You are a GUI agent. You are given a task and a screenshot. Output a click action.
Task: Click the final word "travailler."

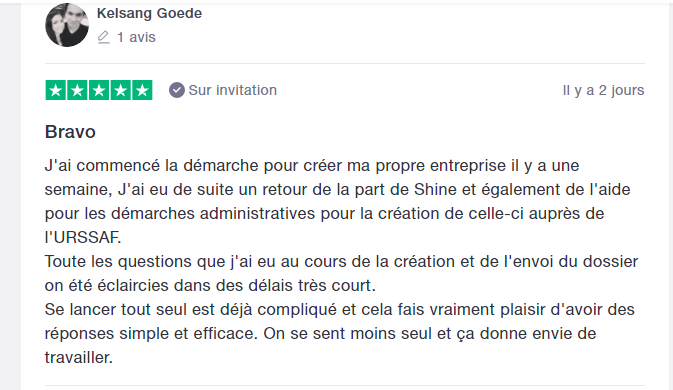point(79,357)
